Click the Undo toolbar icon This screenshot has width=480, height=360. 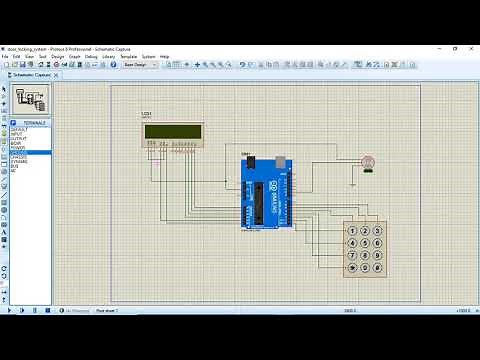pyautogui.click(x=243, y=65)
